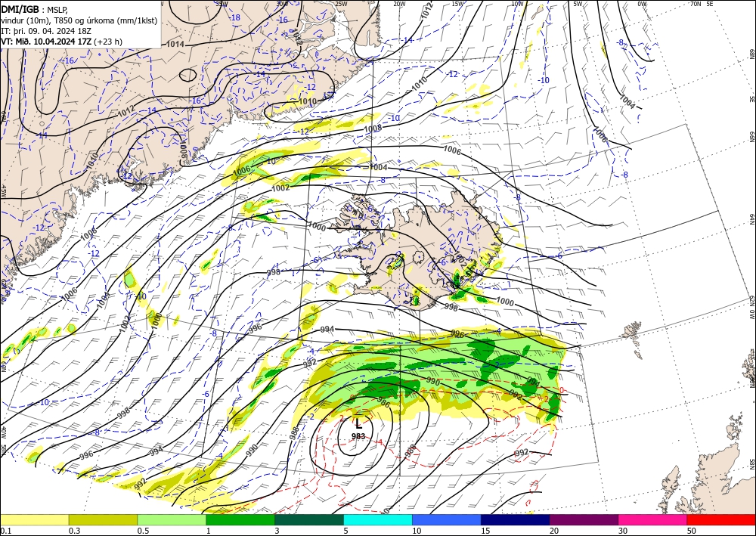
Task: Click the 15W longitude label at top
Action: tap(457, 4)
